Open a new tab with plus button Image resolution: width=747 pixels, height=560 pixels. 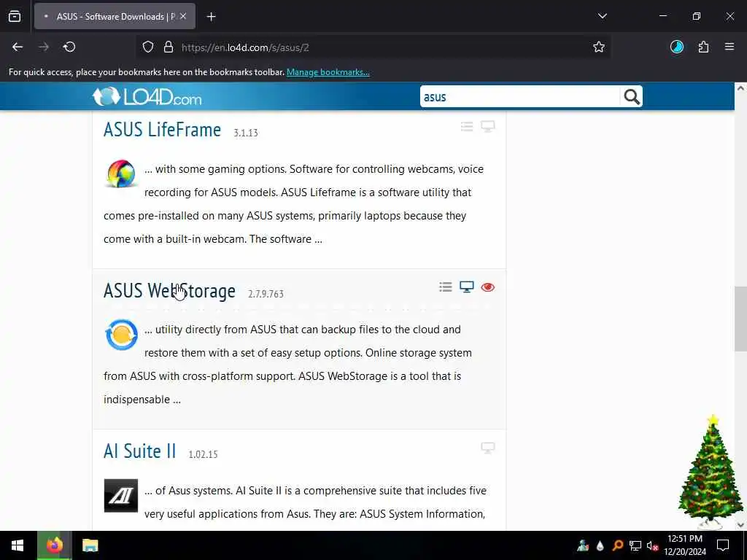coord(212,17)
